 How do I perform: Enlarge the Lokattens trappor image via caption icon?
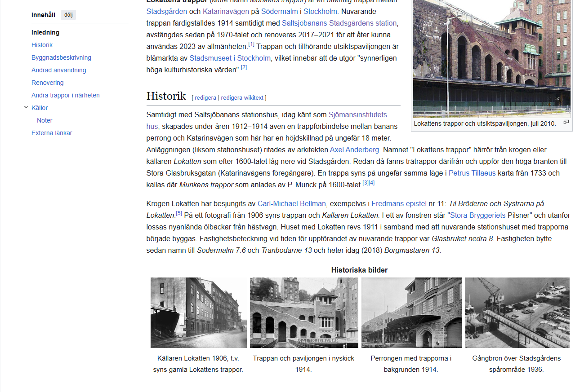[566, 122]
